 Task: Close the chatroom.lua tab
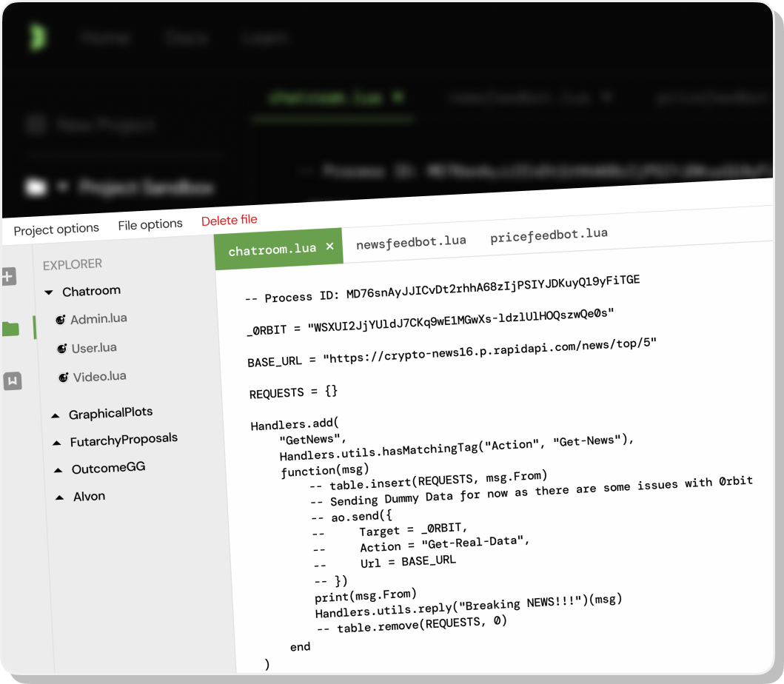(x=329, y=247)
